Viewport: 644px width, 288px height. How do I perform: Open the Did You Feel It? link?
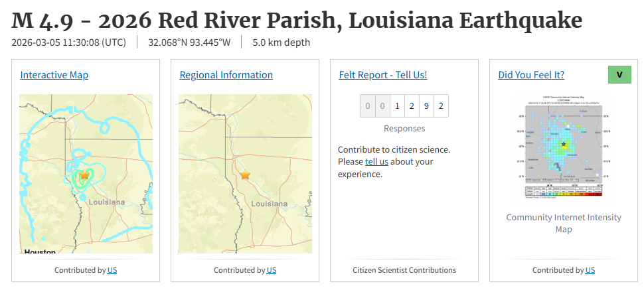coord(531,75)
